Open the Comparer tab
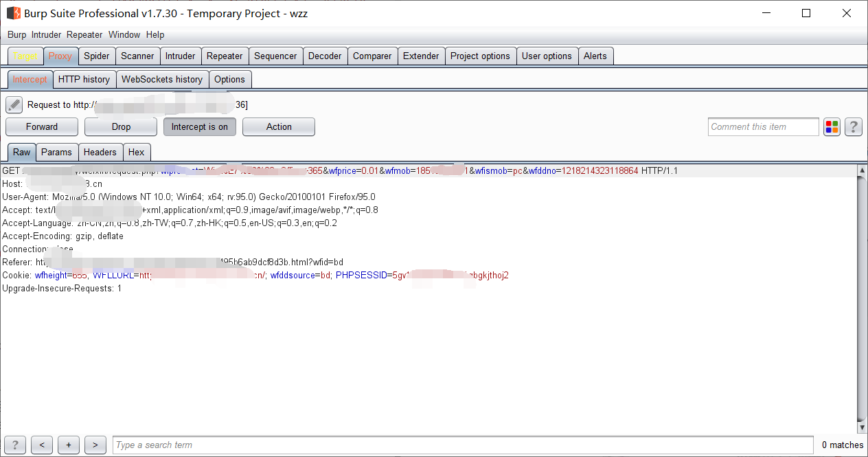 [372, 56]
